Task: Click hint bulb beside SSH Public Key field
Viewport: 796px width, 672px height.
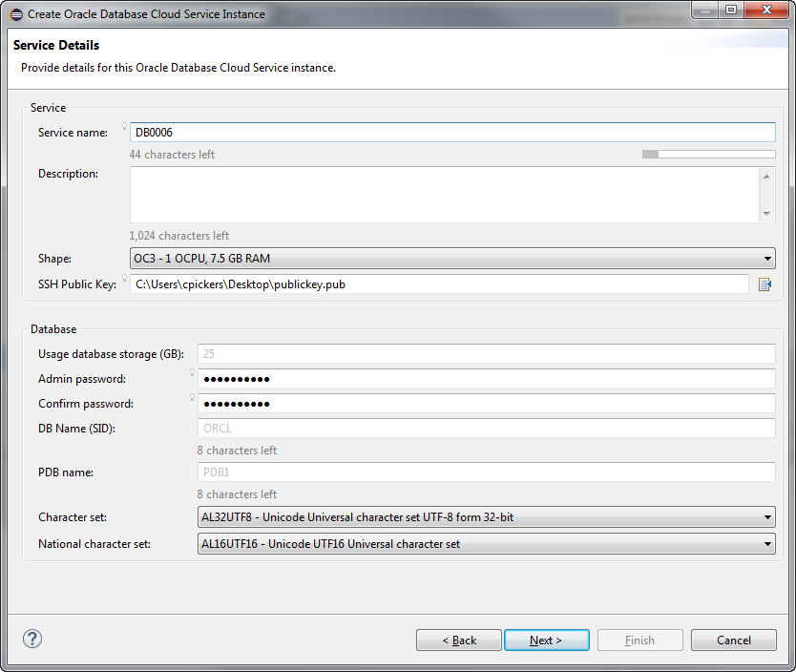Action: pos(124,278)
